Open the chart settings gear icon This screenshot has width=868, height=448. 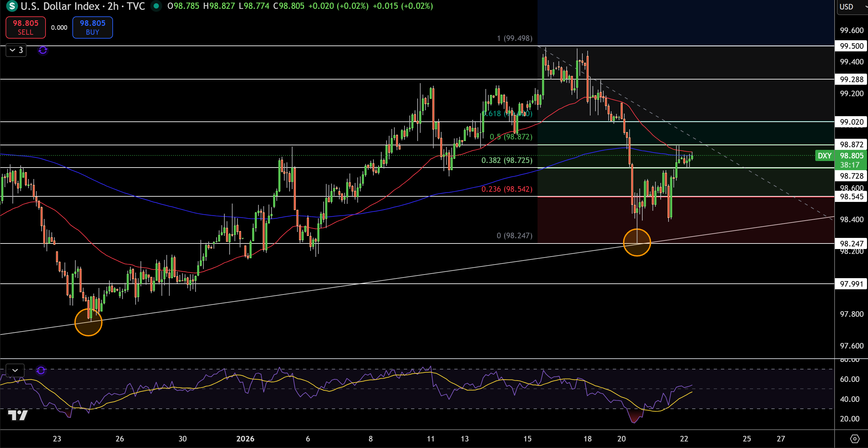pyautogui.click(x=854, y=439)
